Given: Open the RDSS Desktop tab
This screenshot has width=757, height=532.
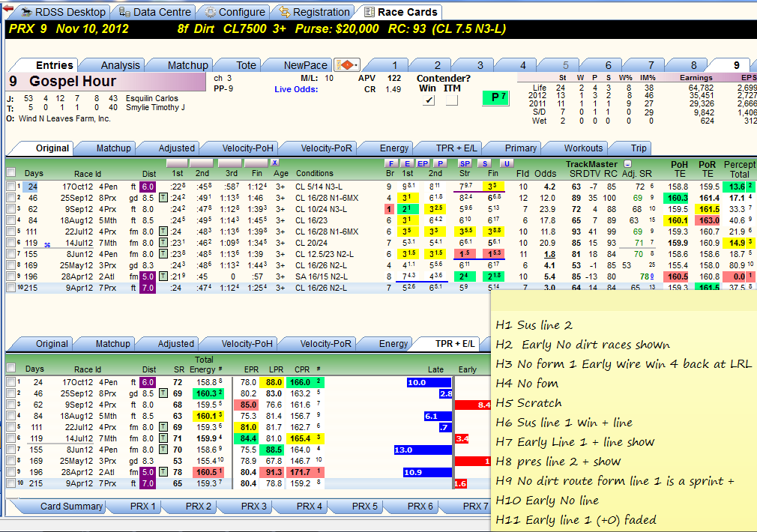Looking at the screenshot, I should [x=64, y=12].
